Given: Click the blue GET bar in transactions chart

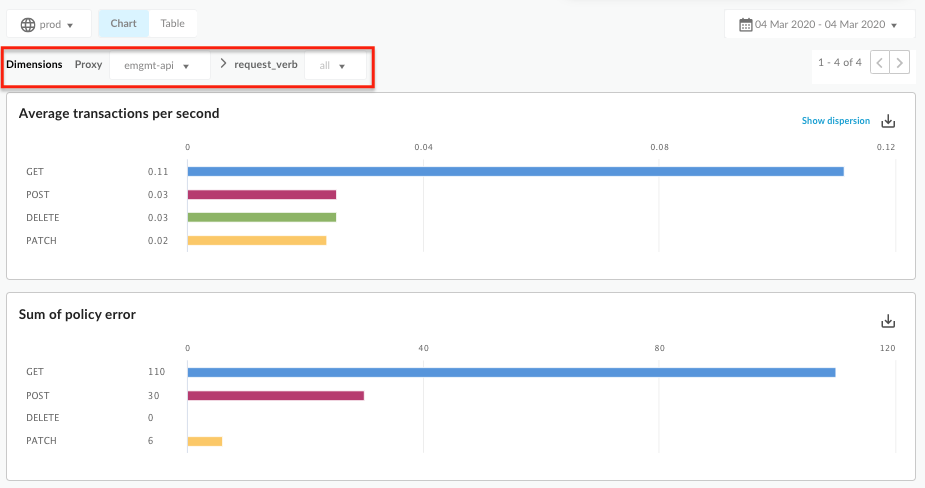Looking at the screenshot, I should pyautogui.click(x=515, y=172).
